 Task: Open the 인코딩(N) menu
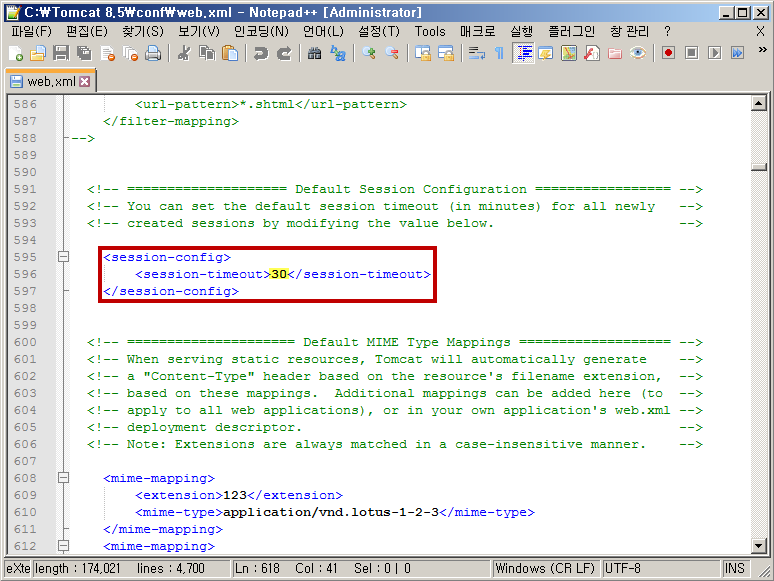(261, 31)
